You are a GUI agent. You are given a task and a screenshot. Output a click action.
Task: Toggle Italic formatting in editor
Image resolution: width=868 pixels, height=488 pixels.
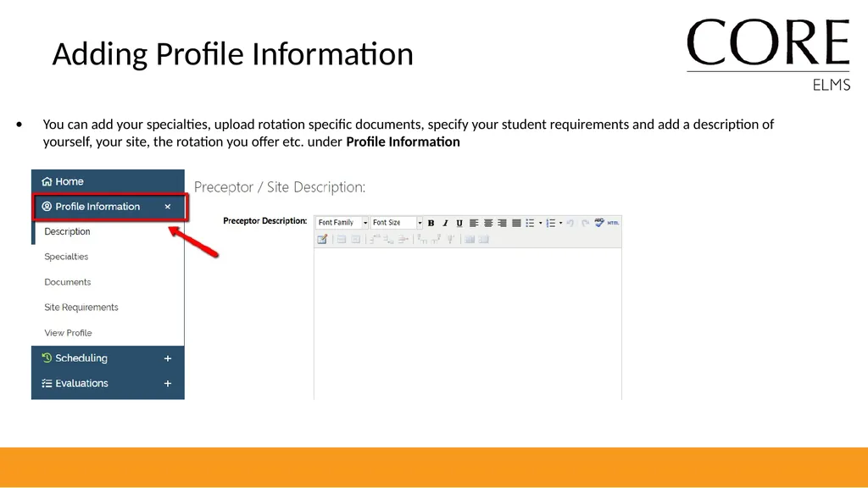pyautogui.click(x=445, y=223)
